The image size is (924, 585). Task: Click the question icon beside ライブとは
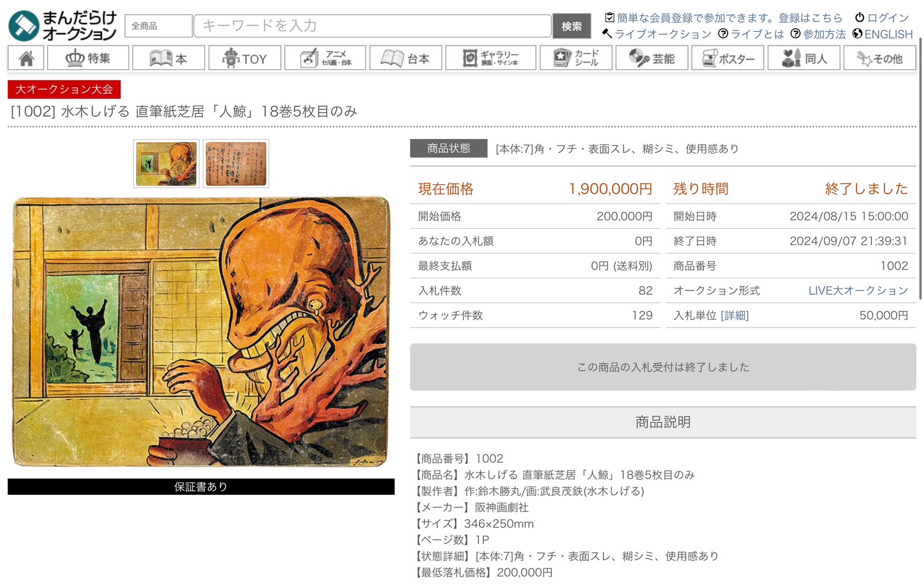724,34
